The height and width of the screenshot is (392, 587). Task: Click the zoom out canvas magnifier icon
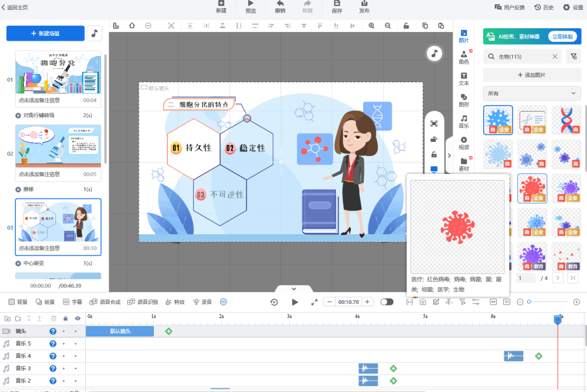point(388,26)
